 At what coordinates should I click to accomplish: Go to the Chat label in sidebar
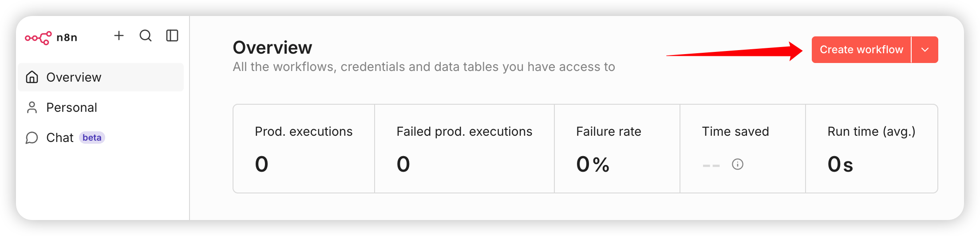[x=59, y=138]
